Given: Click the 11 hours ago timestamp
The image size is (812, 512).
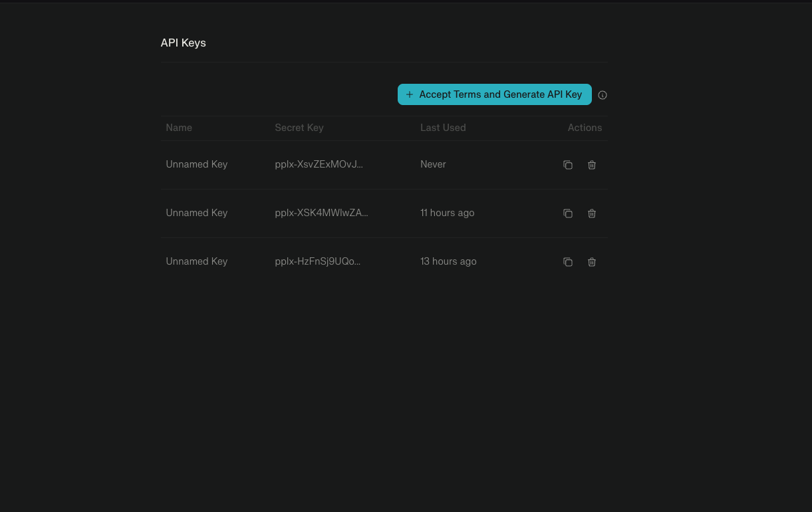Looking at the screenshot, I should 447,213.
